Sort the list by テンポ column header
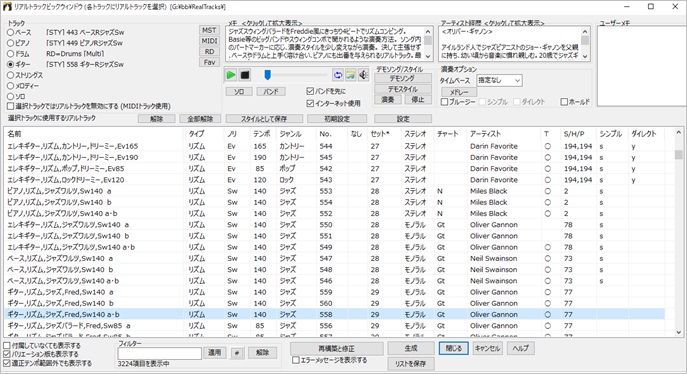This screenshot has width=687, height=374. click(x=262, y=134)
